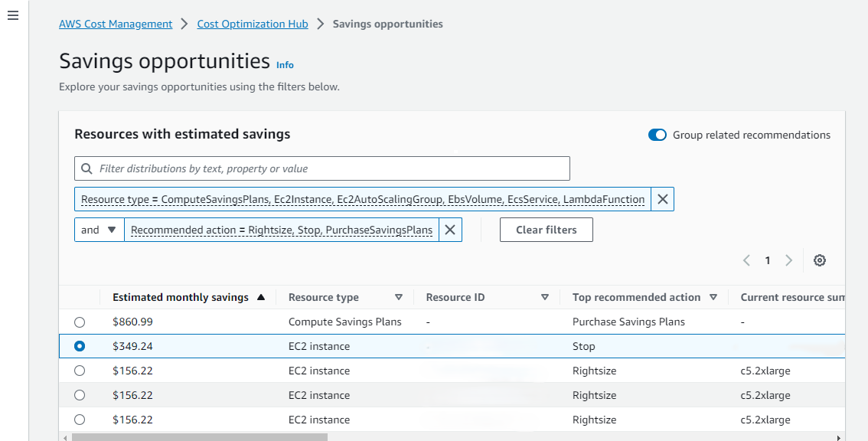This screenshot has width=868, height=441.
Task: Open Resource ID column sort menu
Action: tap(545, 298)
